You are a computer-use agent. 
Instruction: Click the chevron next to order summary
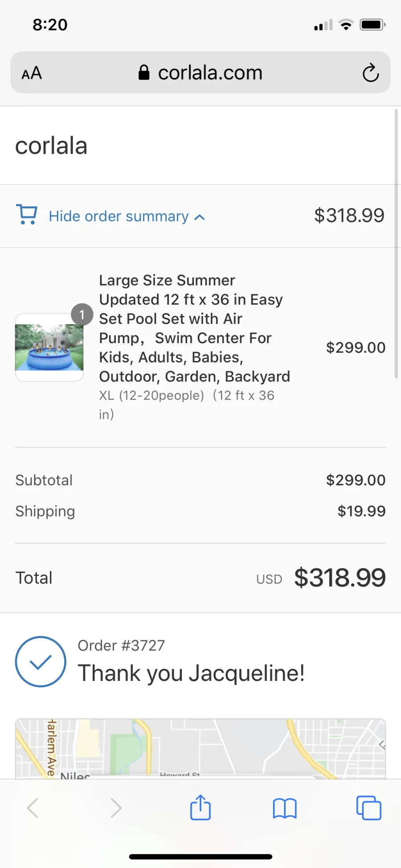pos(200,217)
